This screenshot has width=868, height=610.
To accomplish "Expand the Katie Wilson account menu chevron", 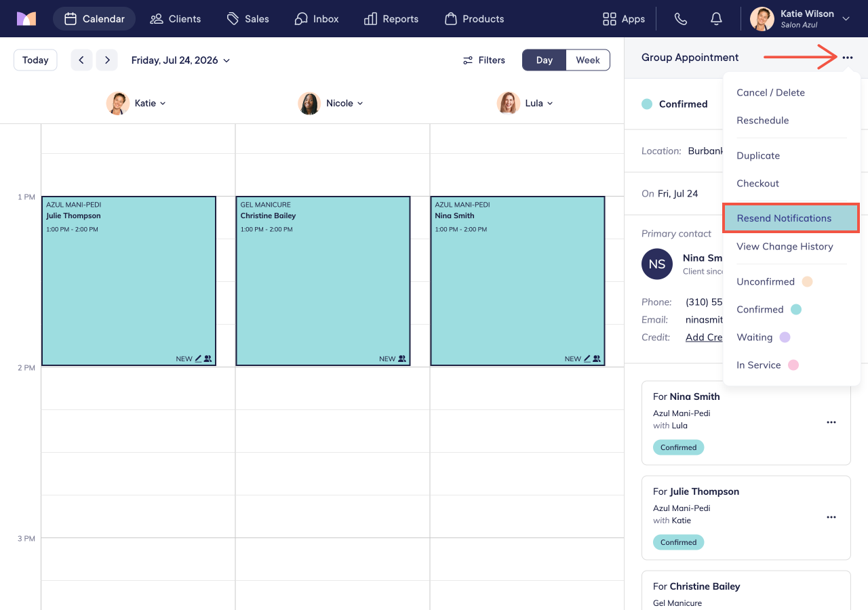I will 846,19.
